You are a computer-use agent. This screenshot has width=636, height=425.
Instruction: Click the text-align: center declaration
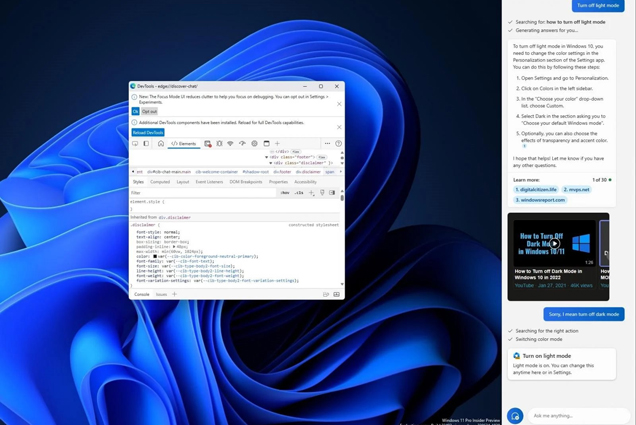(158, 237)
